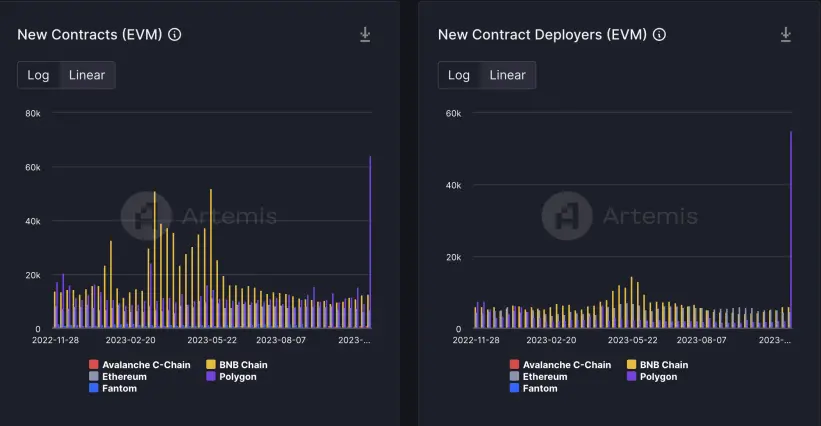Click info icon beside New Contracts (EVM)

(x=174, y=35)
